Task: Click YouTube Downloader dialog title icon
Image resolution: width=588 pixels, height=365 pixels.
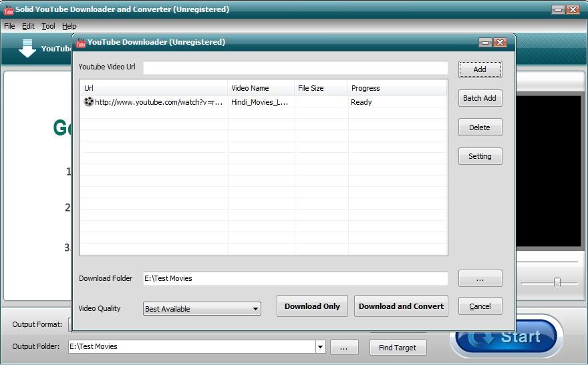Action: tap(81, 42)
